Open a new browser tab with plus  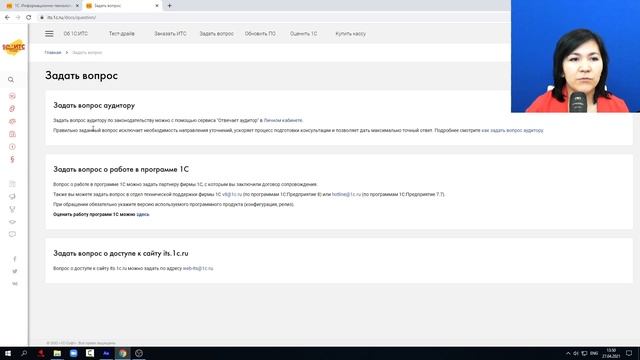pos(169,6)
